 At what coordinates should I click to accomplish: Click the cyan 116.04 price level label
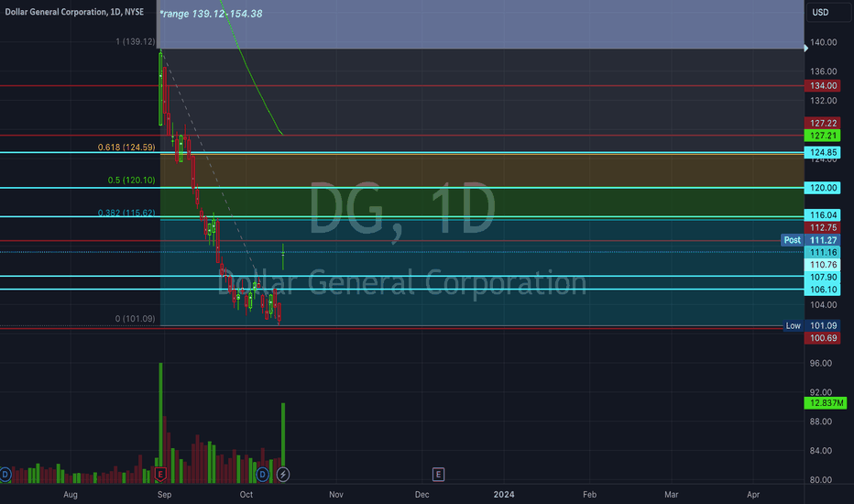[823, 215]
